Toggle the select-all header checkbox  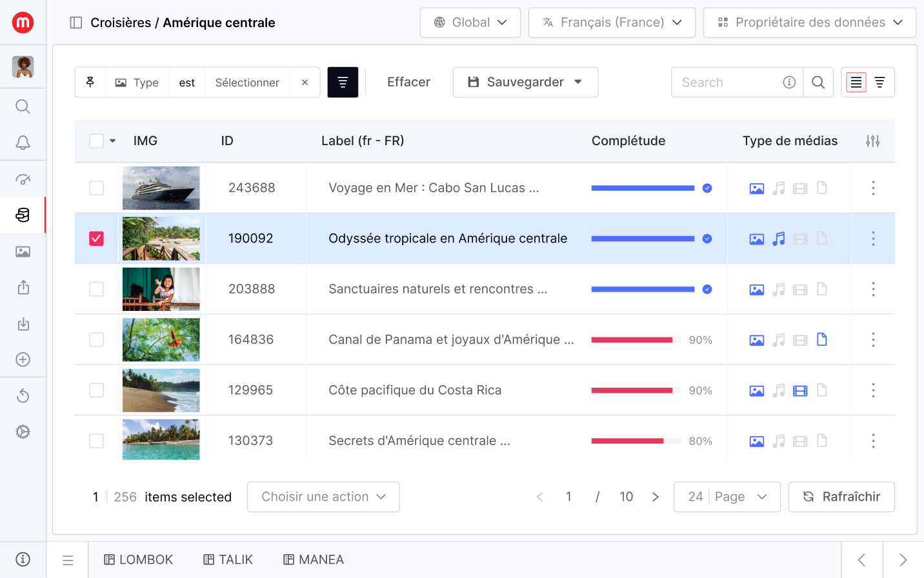click(96, 141)
